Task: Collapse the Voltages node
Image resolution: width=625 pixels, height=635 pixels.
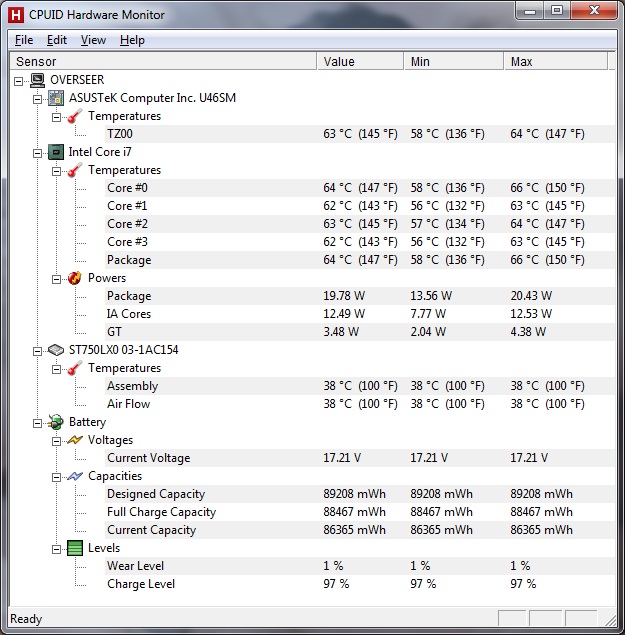Action: [x=56, y=441]
